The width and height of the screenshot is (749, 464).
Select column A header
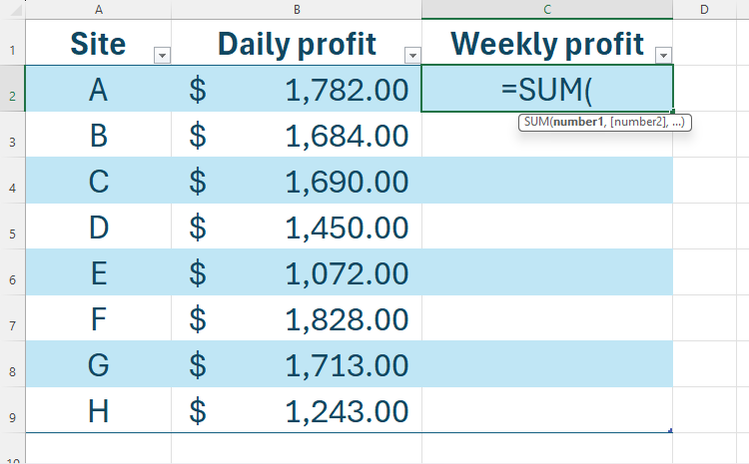click(98, 9)
